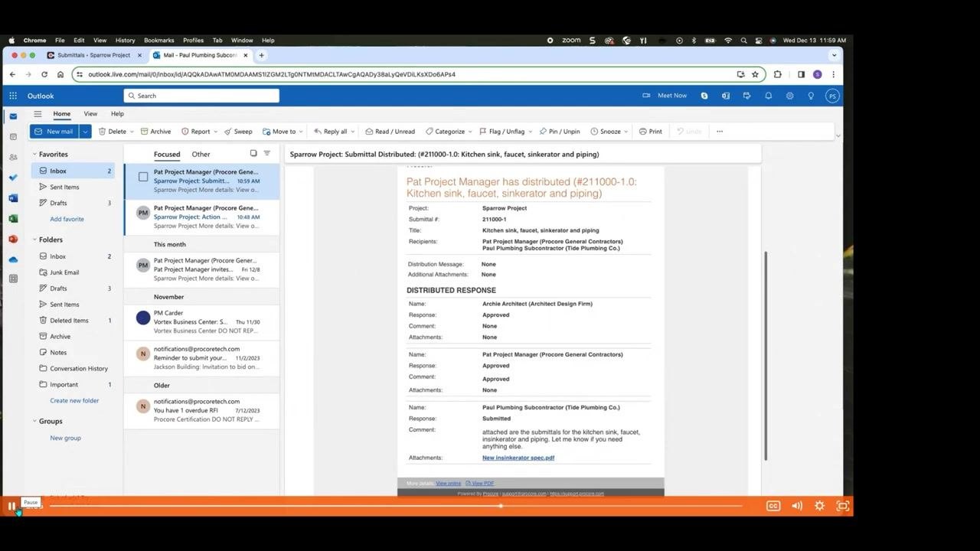This screenshot has width=980, height=551.
Task: Toggle the hamburger navigation pane button
Action: click(x=38, y=114)
